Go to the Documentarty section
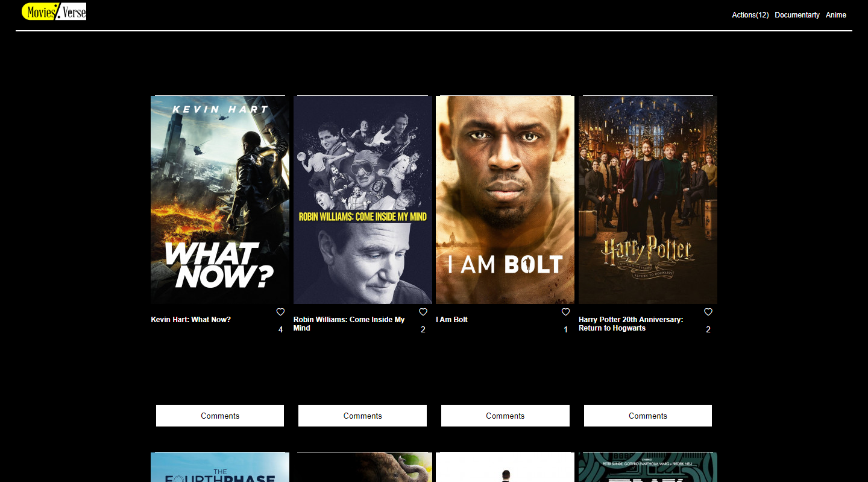The image size is (868, 482). (x=797, y=15)
